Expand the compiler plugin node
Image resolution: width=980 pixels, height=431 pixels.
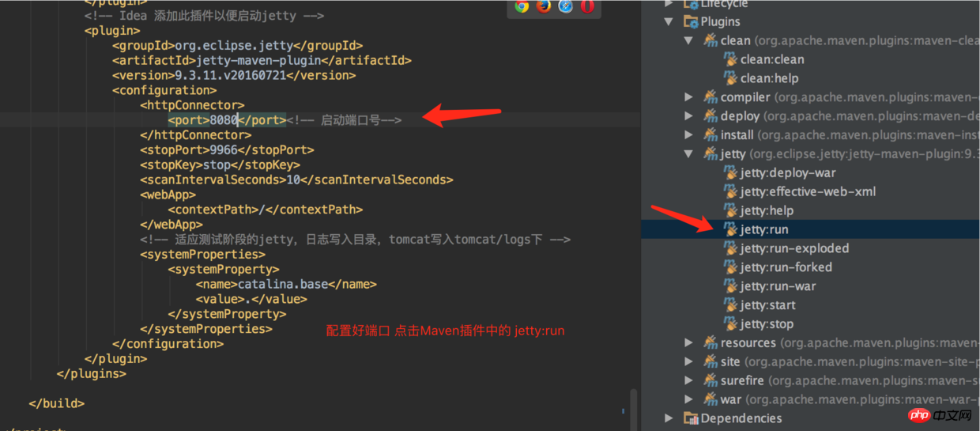pos(689,97)
